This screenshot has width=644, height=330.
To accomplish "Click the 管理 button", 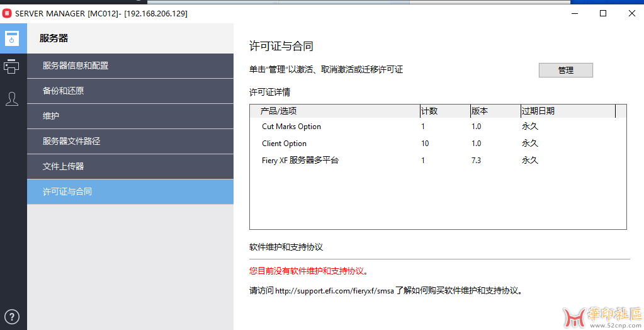I will pos(565,71).
